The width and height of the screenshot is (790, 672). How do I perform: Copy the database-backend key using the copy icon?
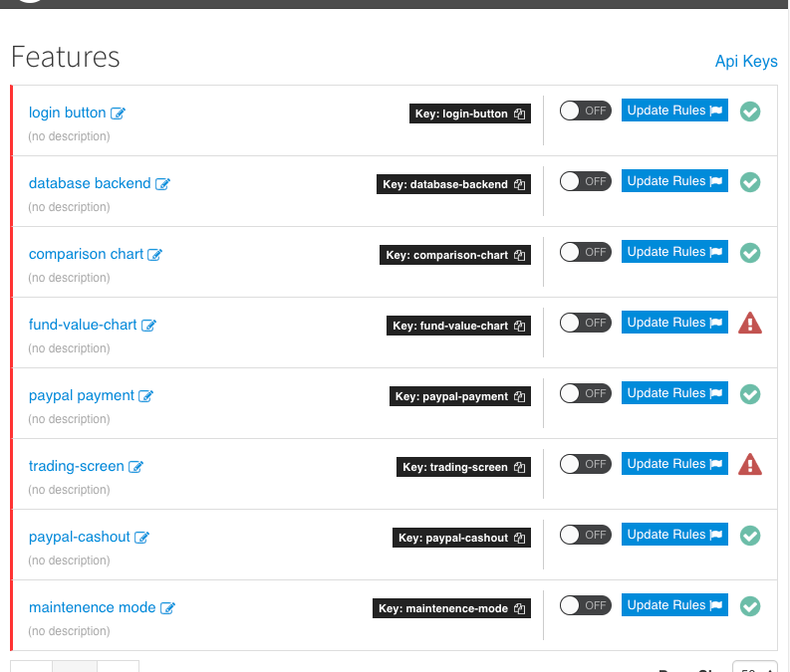[x=519, y=185]
